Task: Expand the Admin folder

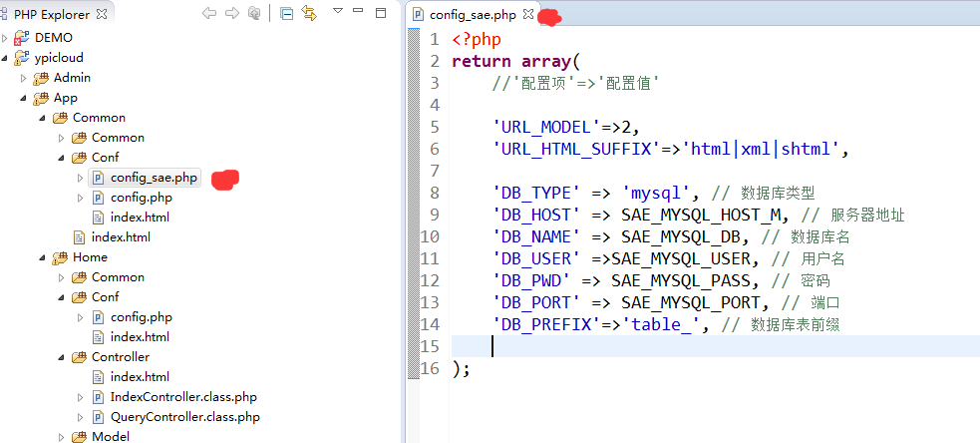Action: [x=24, y=78]
